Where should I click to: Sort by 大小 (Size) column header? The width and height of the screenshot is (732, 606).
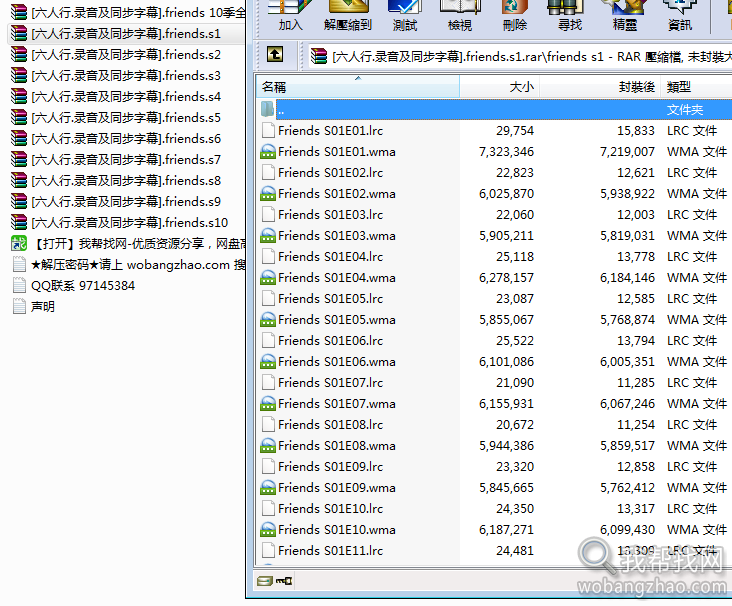500,87
